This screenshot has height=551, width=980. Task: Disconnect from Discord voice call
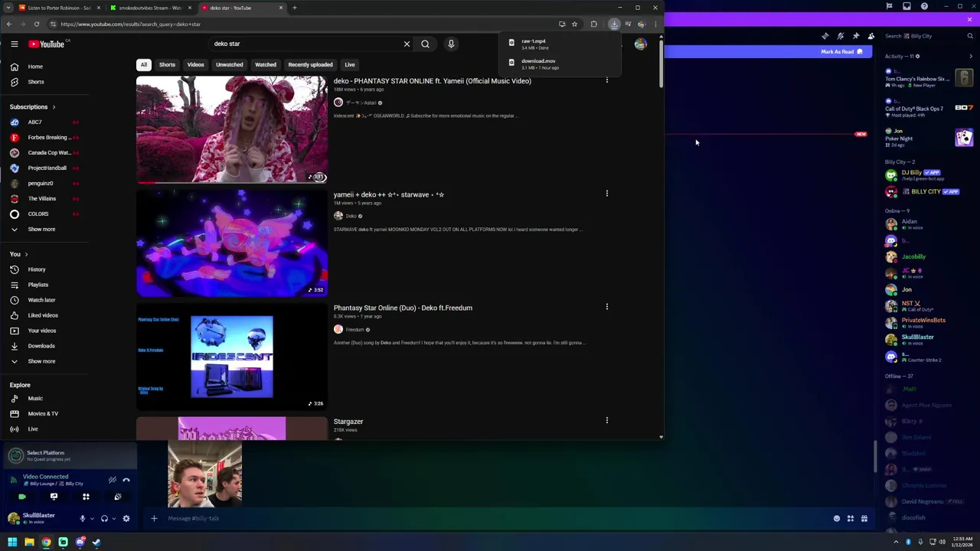coord(126,480)
